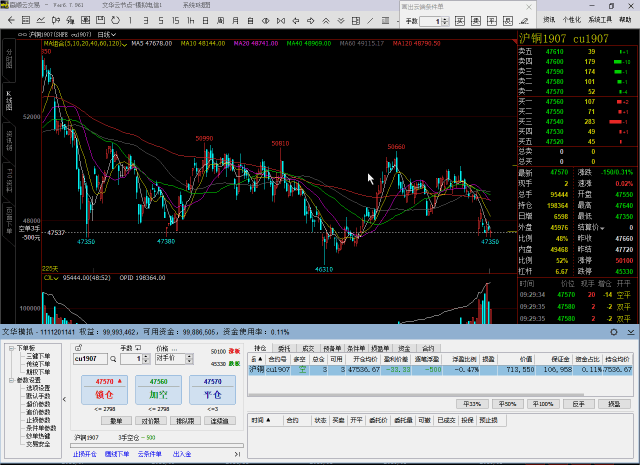Screen dimensions: 640x465
Task: Select the weekly 周 period
Action: pyautogui.click(x=220, y=20)
